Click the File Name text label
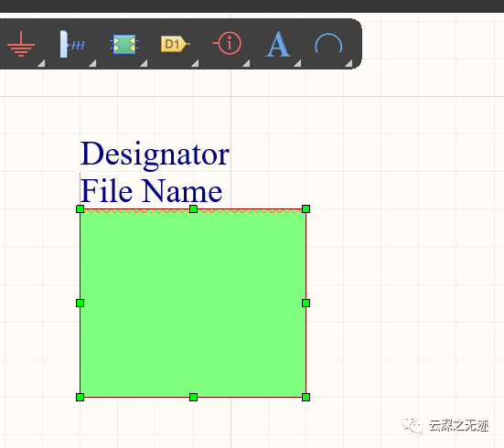 (x=151, y=191)
